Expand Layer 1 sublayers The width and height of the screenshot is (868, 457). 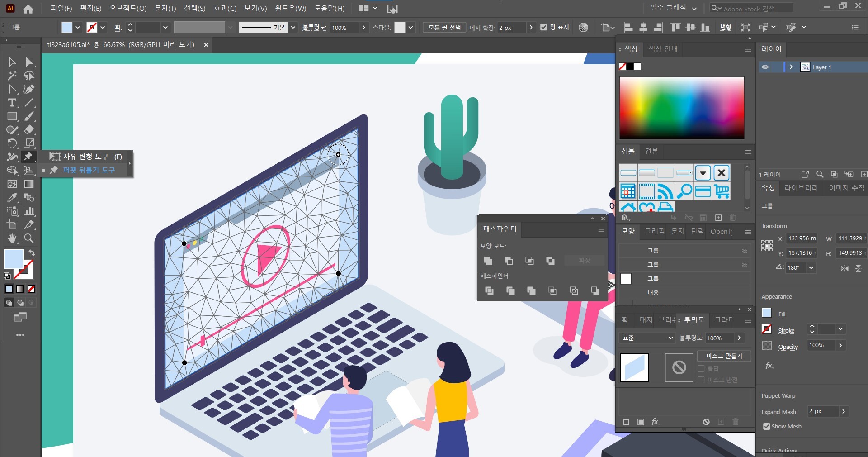tap(791, 67)
